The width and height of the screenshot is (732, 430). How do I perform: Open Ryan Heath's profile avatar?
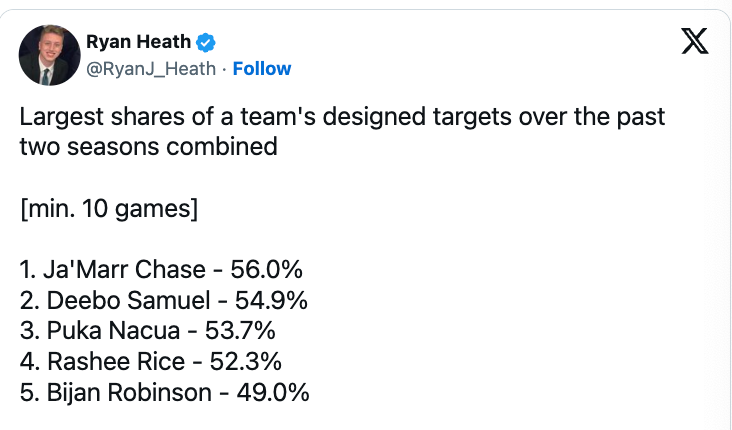49,55
